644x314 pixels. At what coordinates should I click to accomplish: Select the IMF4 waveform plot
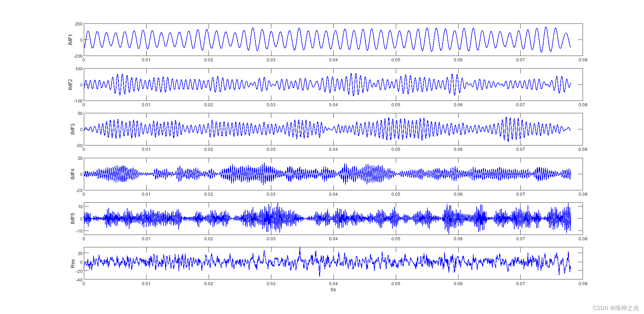(333, 174)
